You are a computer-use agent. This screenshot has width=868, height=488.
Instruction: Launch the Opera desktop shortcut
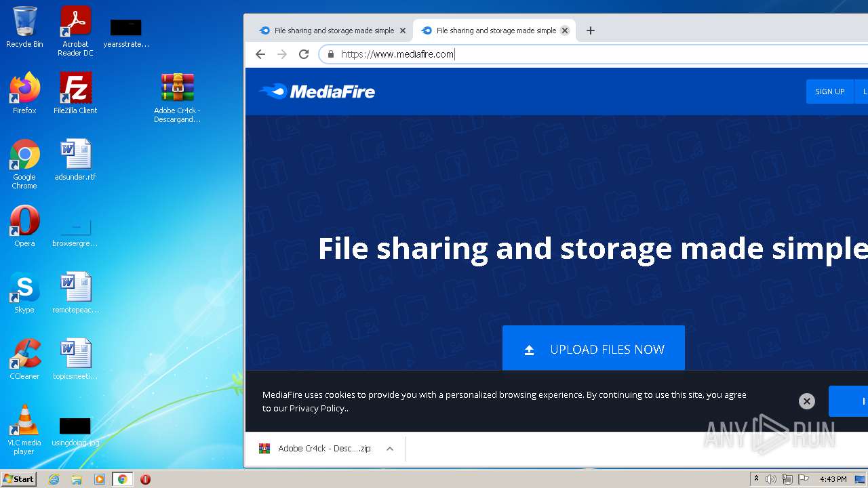[24, 226]
